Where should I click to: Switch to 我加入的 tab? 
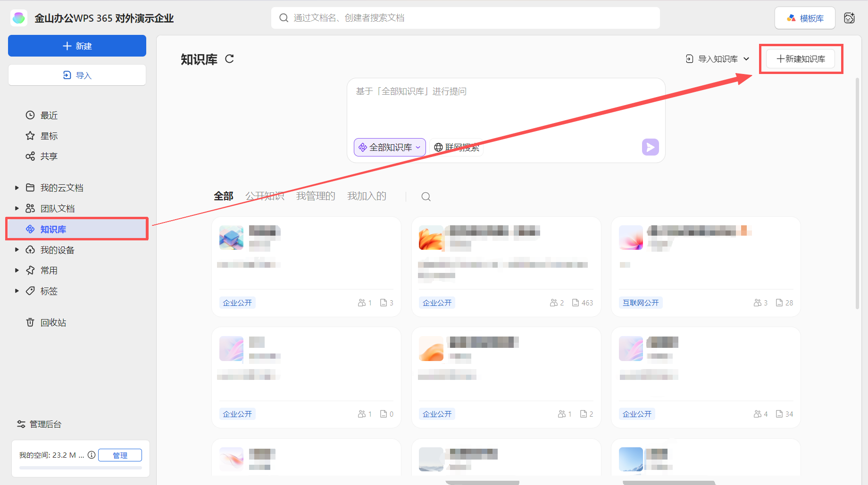click(367, 196)
